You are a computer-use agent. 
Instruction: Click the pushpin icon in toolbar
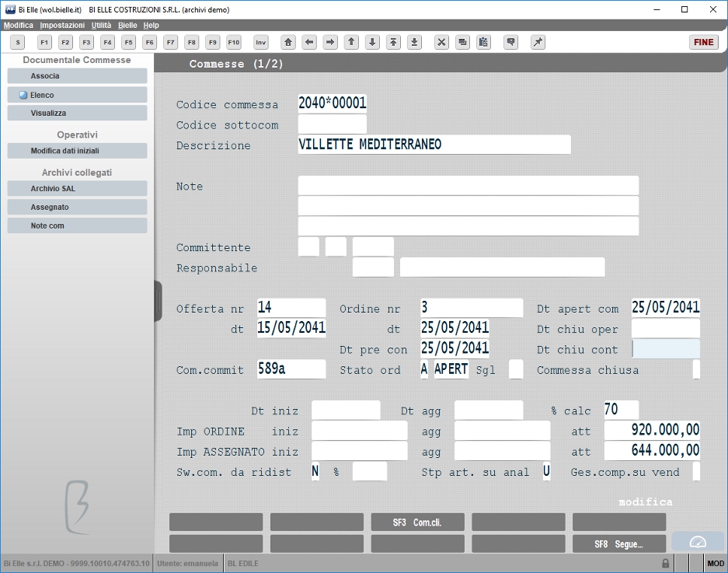point(538,42)
